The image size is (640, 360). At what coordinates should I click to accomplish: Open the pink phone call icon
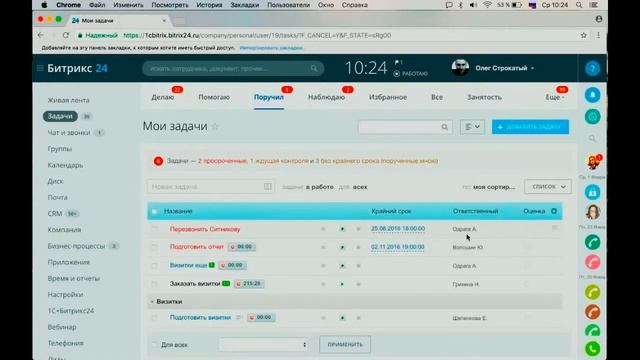pos(592,262)
